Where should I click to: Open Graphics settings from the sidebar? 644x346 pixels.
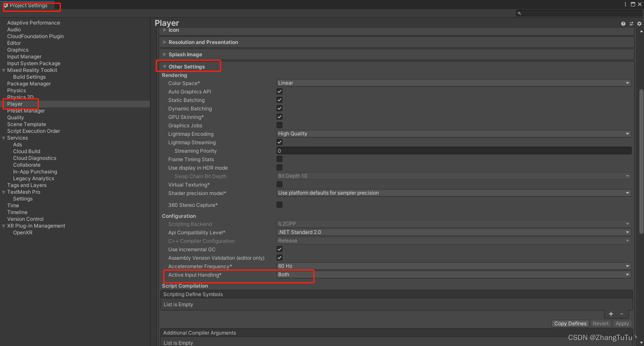click(x=17, y=49)
